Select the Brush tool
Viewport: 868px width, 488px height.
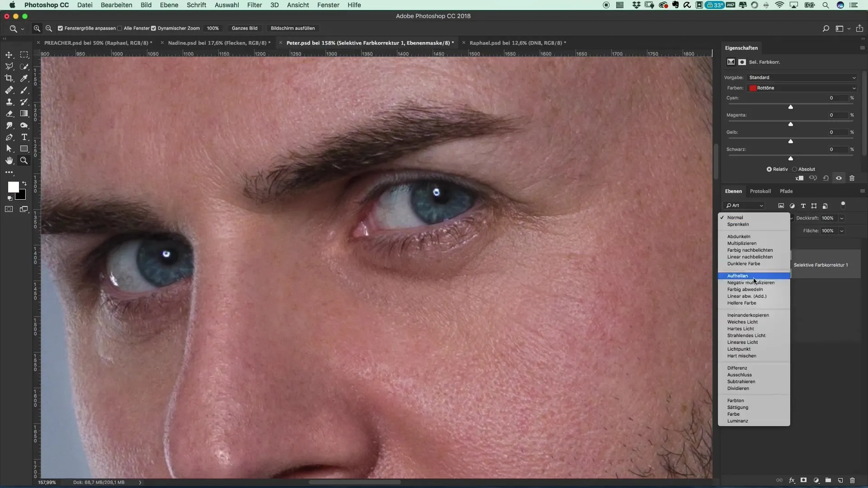pos(24,90)
